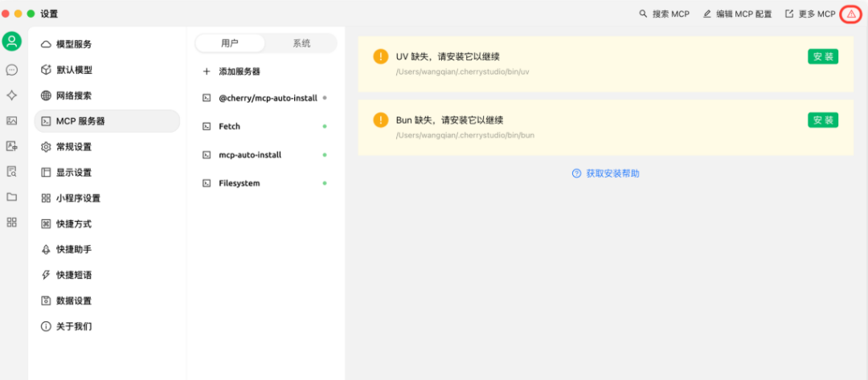Click the question mark icon beside 获取安装帮助

576,174
